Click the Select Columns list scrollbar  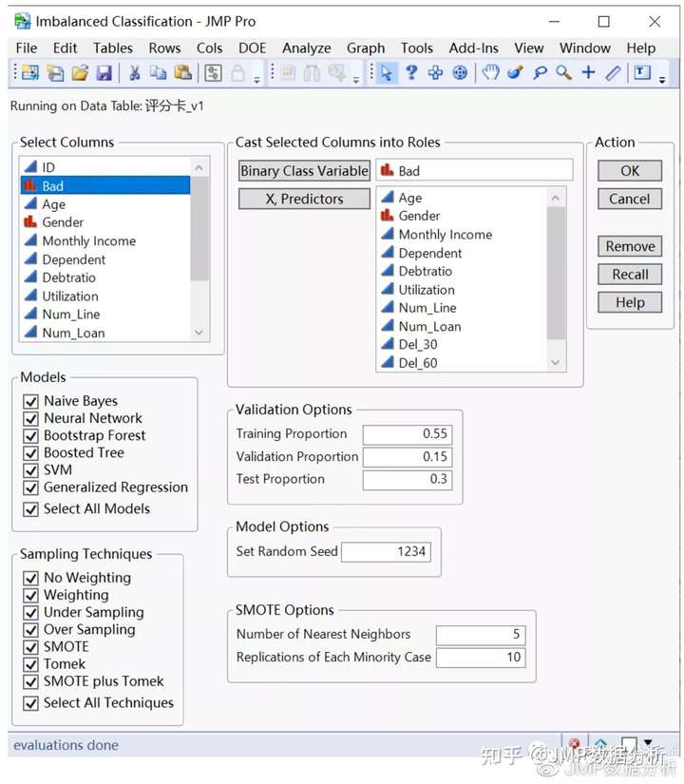click(199, 249)
